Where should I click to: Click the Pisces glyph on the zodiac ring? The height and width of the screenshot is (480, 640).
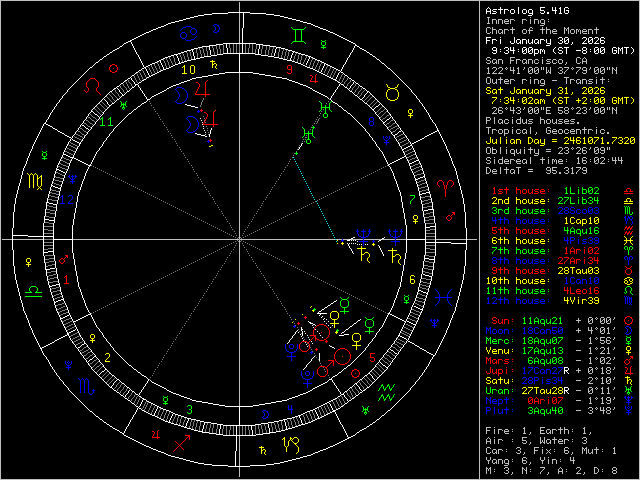pyautogui.click(x=443, y=295)
